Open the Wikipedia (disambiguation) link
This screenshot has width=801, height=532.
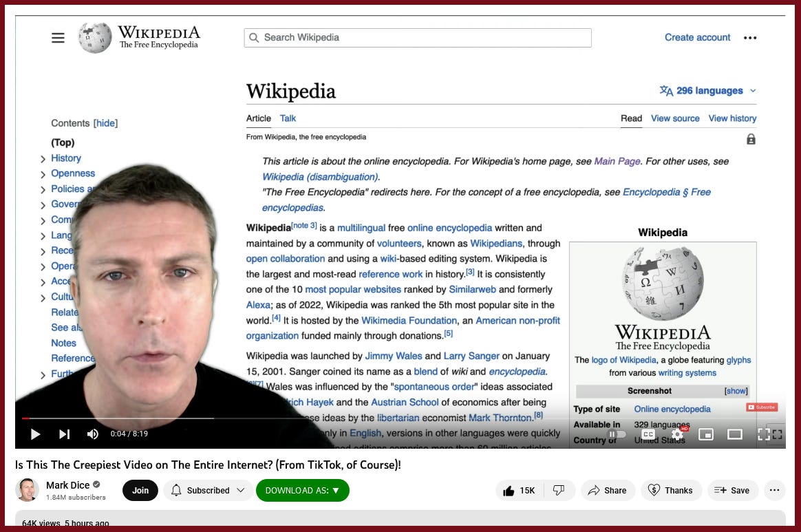(320, 177)
